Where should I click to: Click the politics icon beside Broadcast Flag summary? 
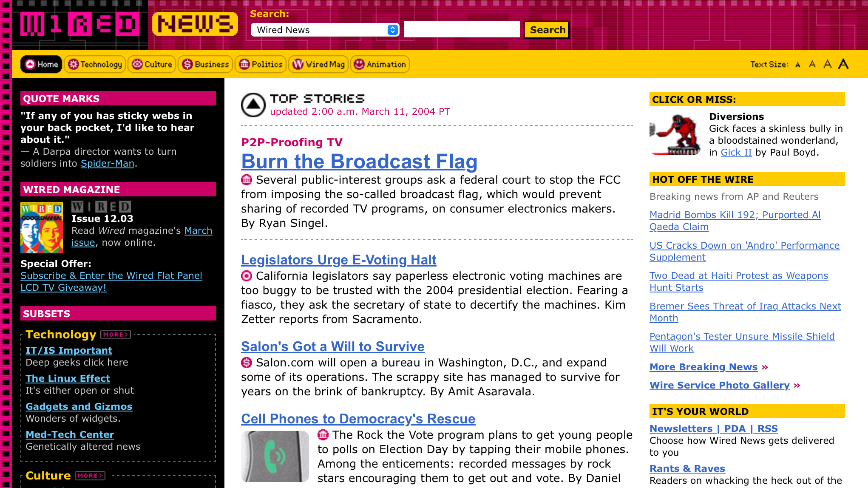247,180
